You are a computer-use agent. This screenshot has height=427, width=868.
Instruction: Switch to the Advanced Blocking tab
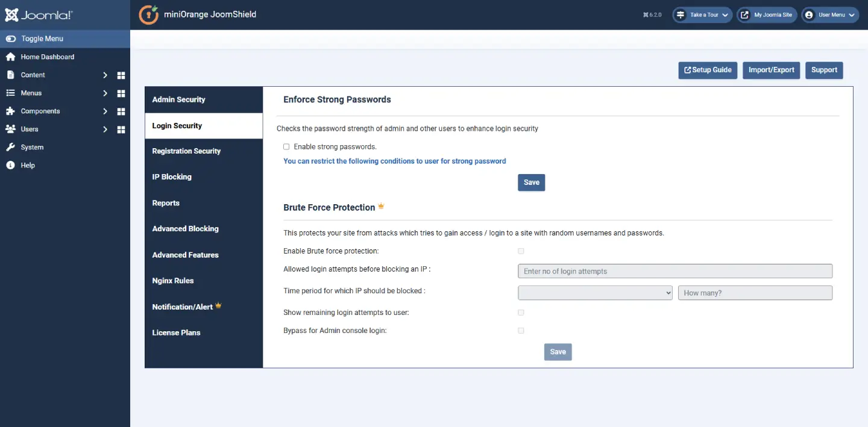pyautogui.click(x=204, y=229)
